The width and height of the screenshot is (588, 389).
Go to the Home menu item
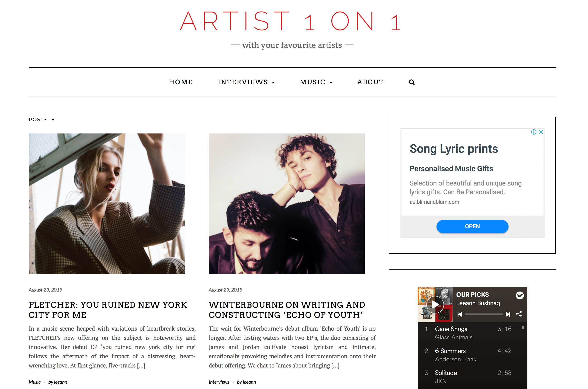tap(181, 82)
